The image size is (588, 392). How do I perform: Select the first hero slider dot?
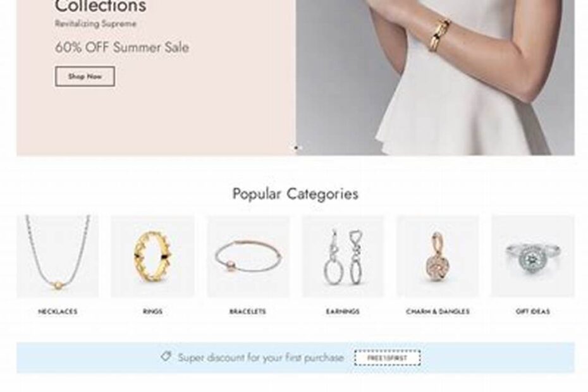(296, 148)
